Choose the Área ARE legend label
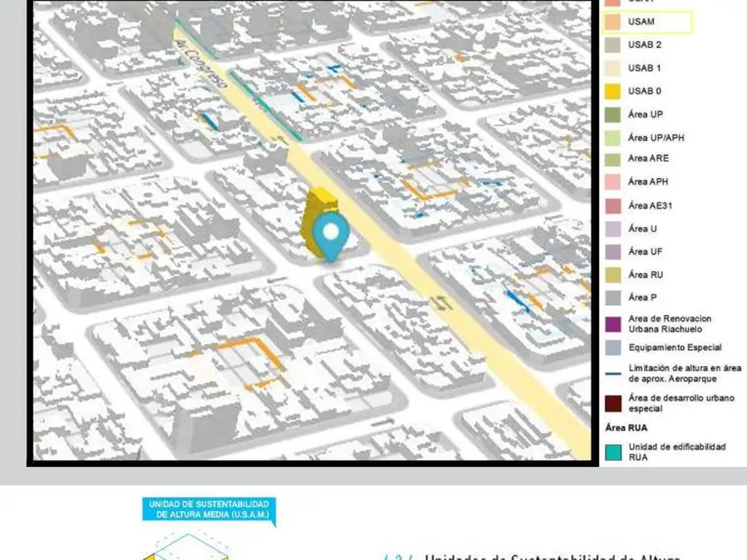This screenshot has height=560, width=747. click(648, 158)
